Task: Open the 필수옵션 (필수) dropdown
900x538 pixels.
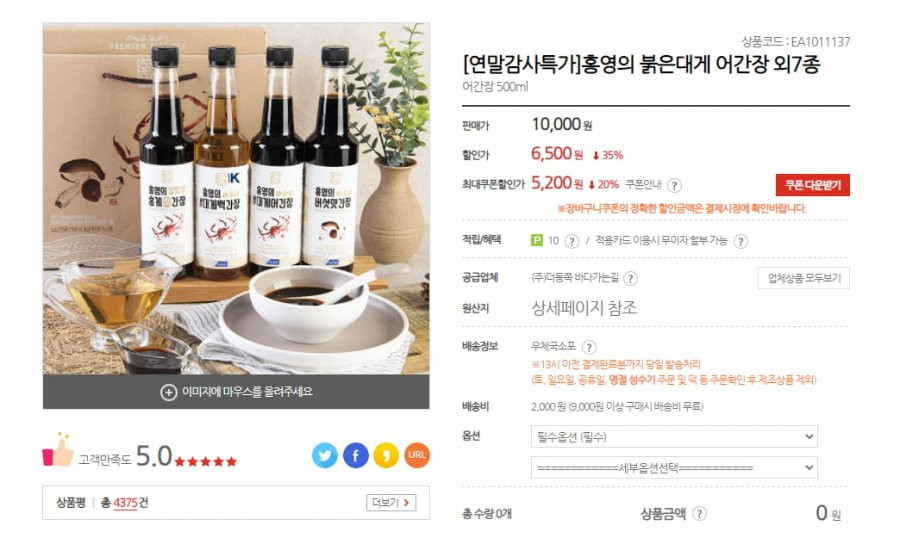Action: [674, 436]
